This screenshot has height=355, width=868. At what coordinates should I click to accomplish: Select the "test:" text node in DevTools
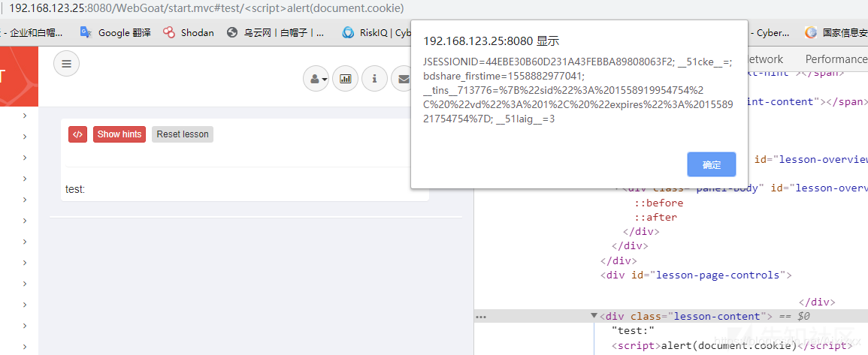tap(634, 331)
